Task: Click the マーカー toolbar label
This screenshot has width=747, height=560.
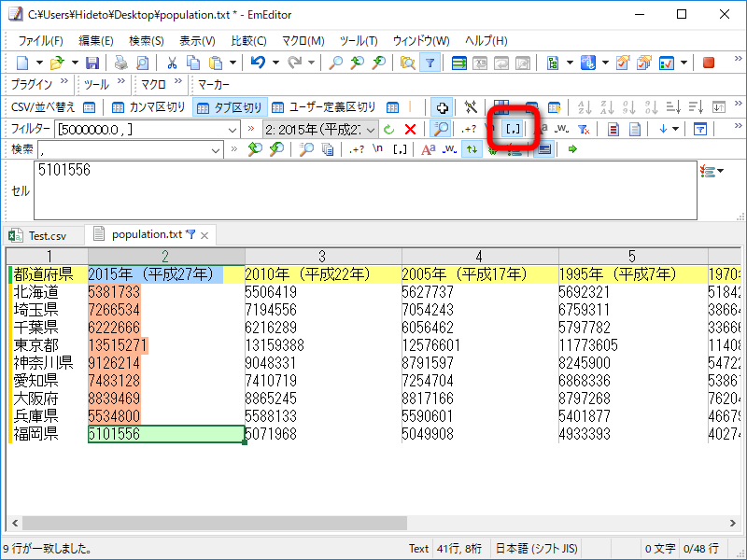Action: pos(214,85)
